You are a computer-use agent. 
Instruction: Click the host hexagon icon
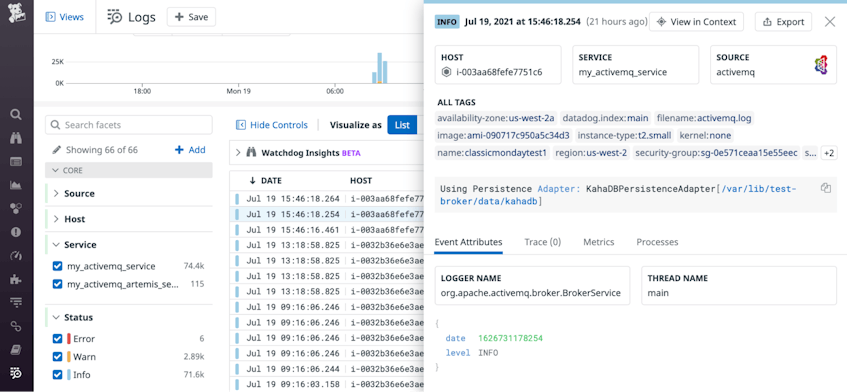click(446, 72)
